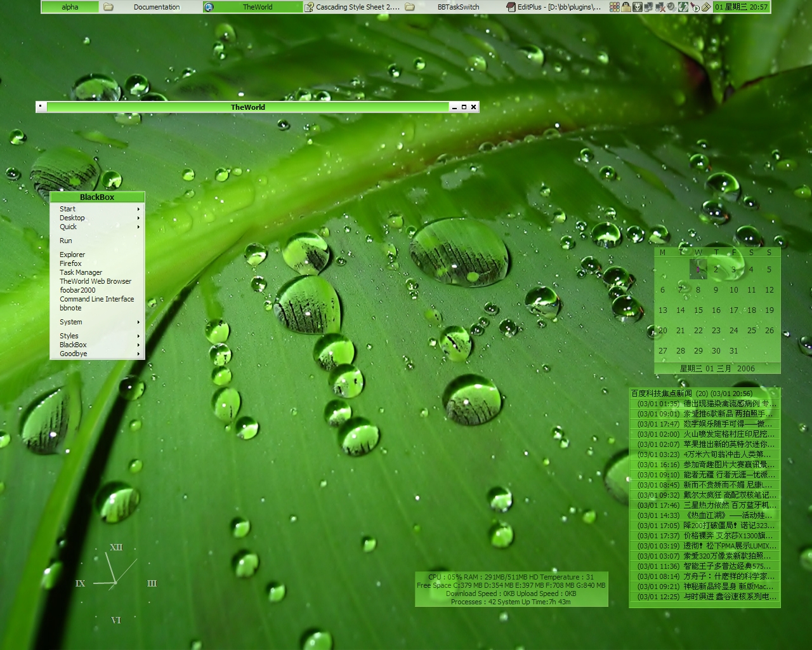Click the BlackBox menu title header
The image size is (812, 650).
[x=97, y=197]
